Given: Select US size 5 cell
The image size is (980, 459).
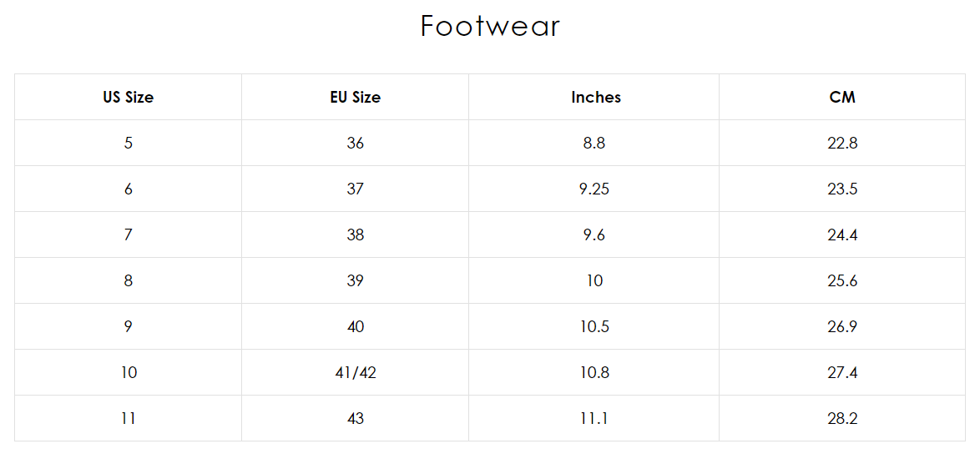Looking at the screenshot, I should (x=129, y=143).
